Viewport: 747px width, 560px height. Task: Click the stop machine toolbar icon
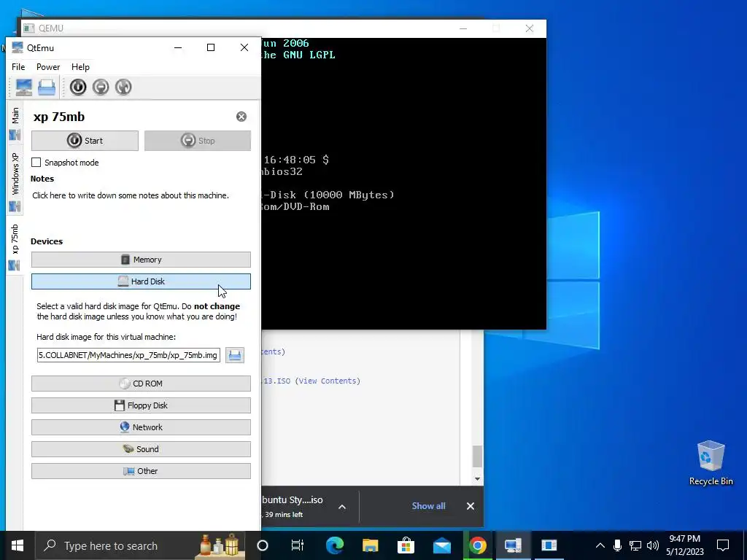click(x=101, y=87)
